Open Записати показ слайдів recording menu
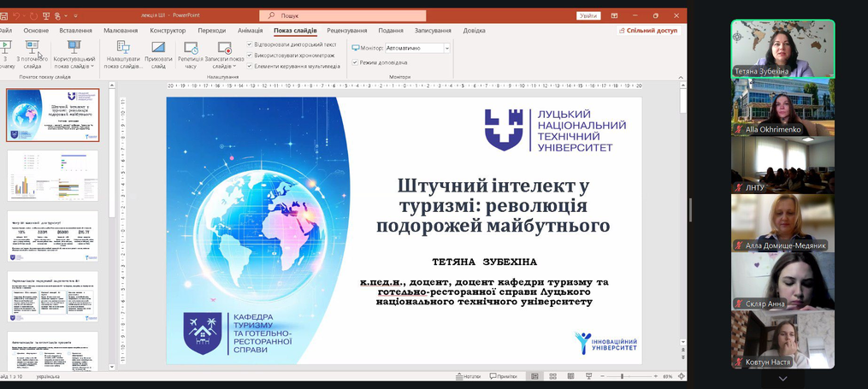The width and height of the screenshot is (868, 389). tap(224, 54)
